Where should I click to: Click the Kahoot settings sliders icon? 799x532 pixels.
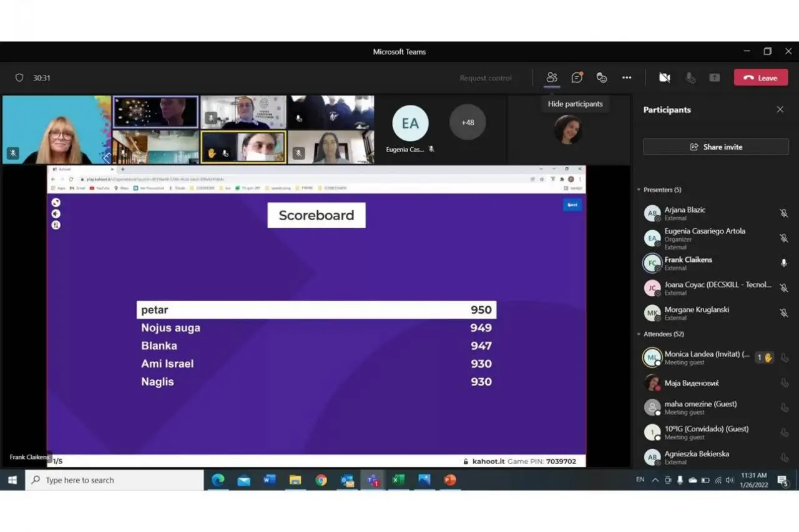pos(56,225)
